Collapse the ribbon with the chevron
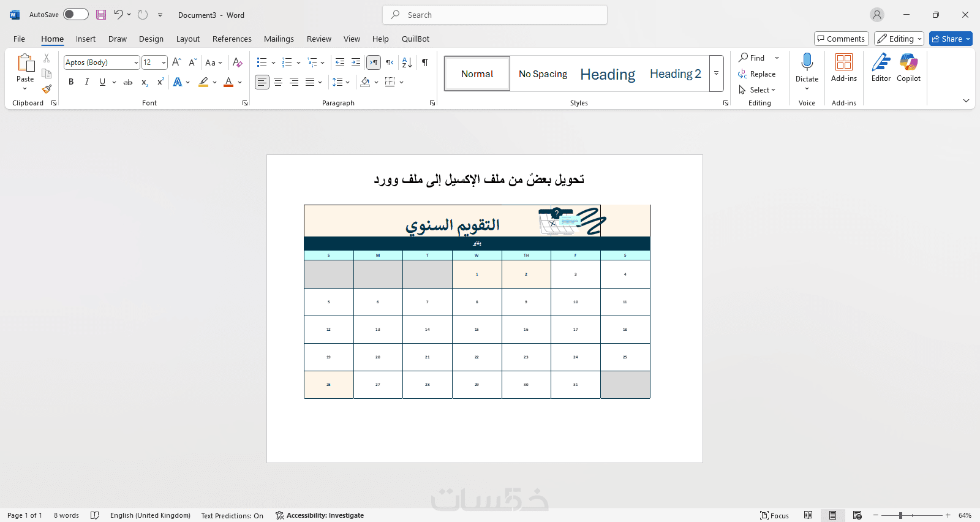980x522 pixels. 966,100
